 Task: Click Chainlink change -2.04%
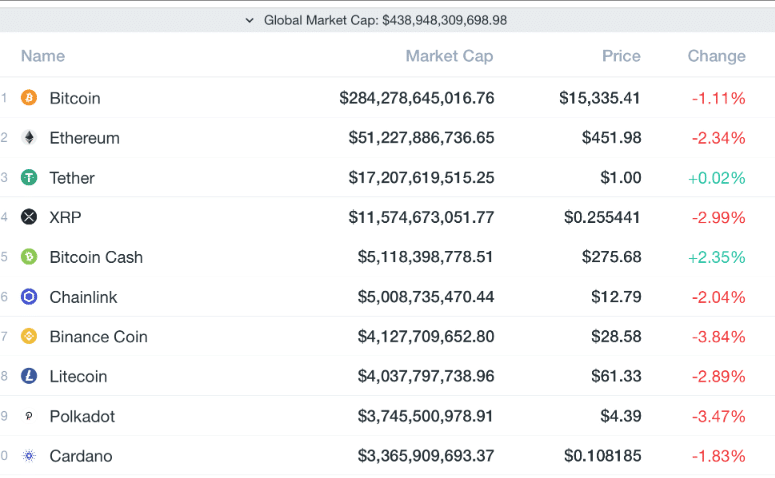click(x=719, y=297)
